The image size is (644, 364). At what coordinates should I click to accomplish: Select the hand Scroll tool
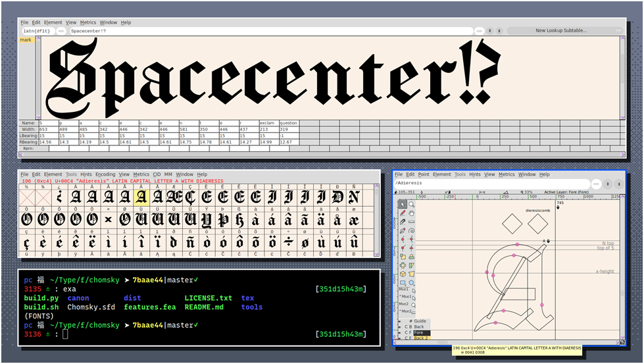click(x=412, y=213)
